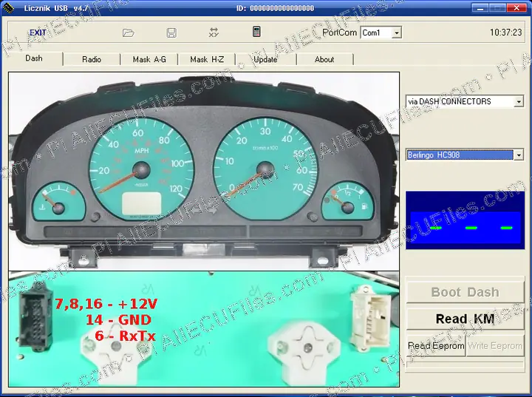
Task: Click the Berlingo HC908 selected field
Action: pyautogui.click(x=460, y=155)
